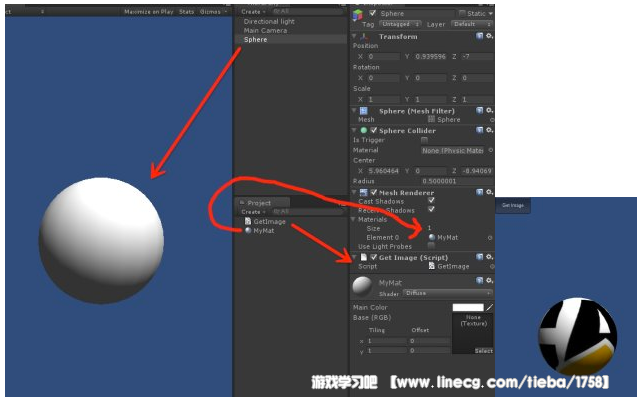Open Sphere Collider help icon
Image resolution: width=643 pixels, height=399 pixels.
coord(479,130)
